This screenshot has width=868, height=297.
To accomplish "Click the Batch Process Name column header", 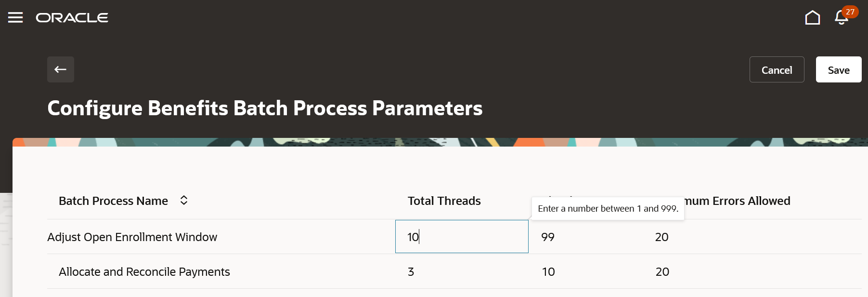I will coord(114,201).
